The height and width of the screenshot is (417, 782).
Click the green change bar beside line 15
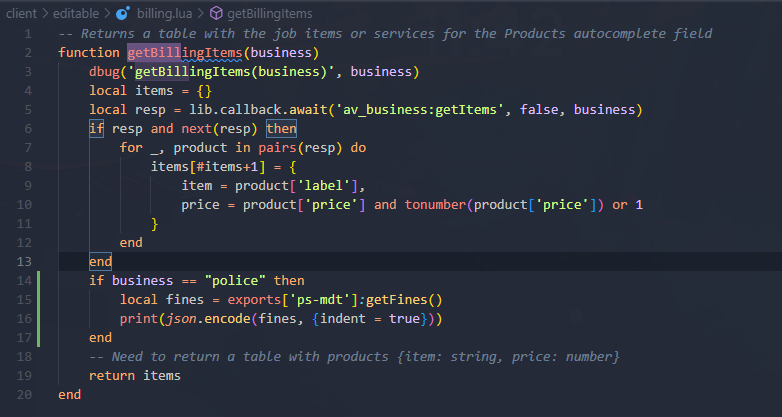click(x=38, y=300)
